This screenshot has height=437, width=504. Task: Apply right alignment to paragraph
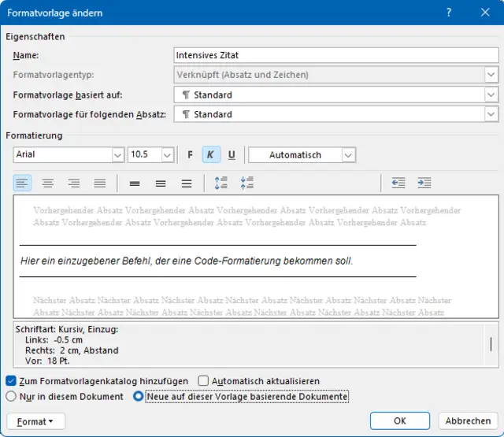click(74, 183)
